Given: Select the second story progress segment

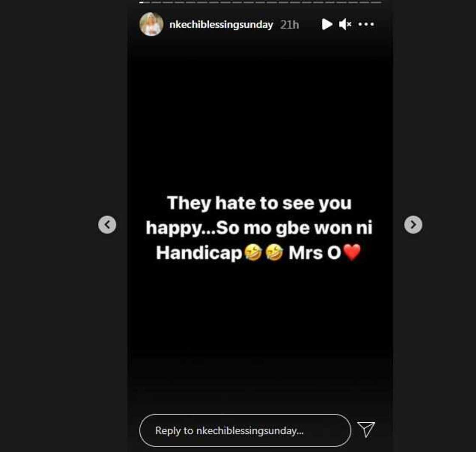Looking at the screenshot, I should (x=156, y=3).
